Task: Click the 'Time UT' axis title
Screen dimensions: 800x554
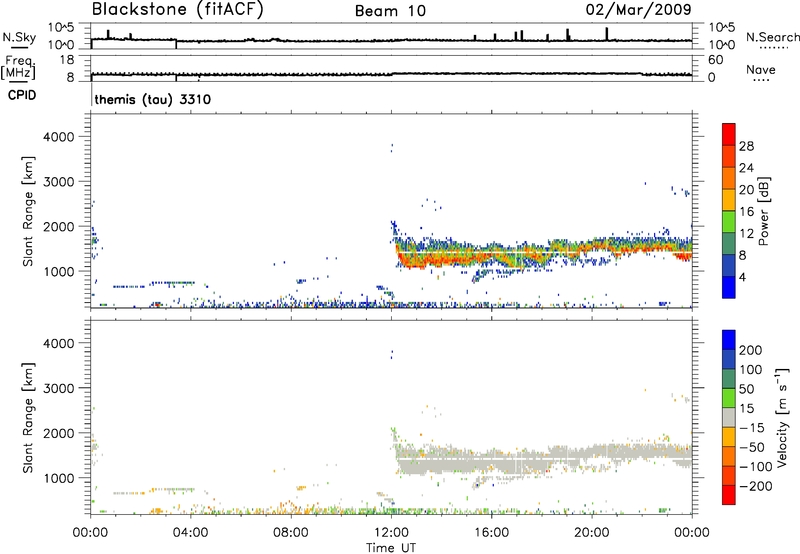Action: [x=391, y=548]
